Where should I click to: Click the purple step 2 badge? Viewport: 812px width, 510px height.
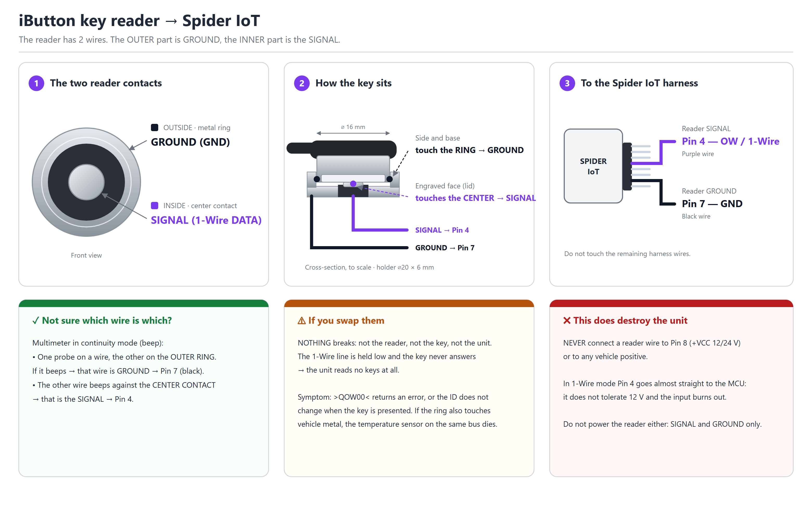(302, 83)
